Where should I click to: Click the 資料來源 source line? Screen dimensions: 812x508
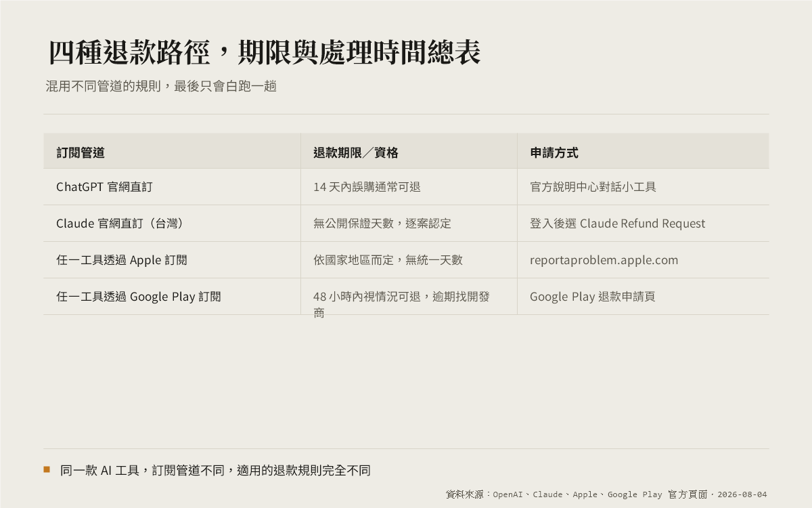tap(606, 494)
